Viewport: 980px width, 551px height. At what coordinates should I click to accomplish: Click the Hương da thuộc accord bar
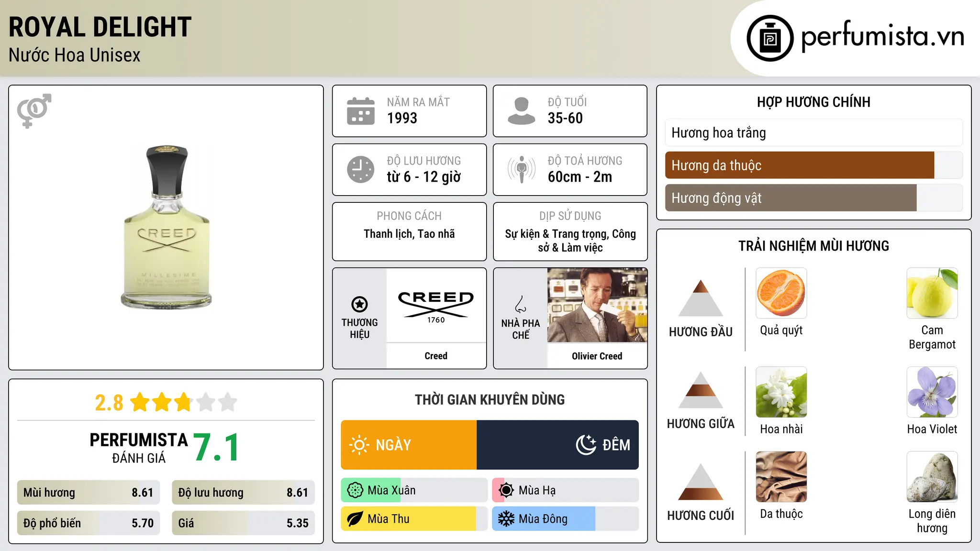pyautogui.click(x=814, y=165)
